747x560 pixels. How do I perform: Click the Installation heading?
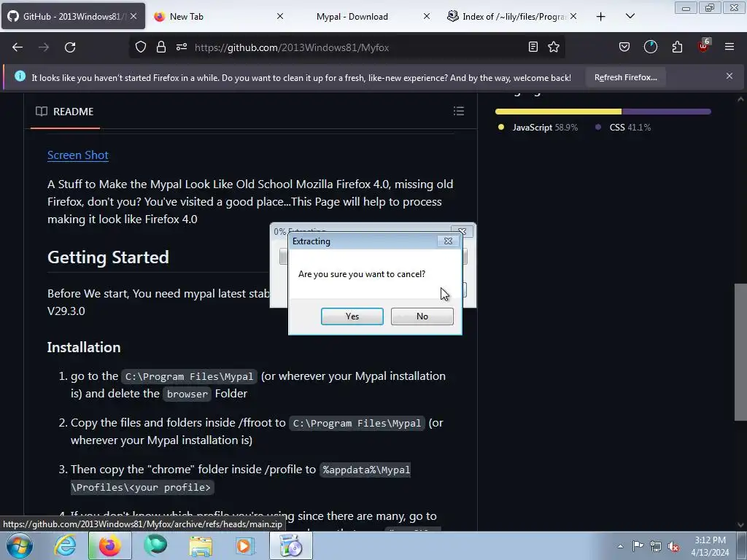click(x=84, y=347)
